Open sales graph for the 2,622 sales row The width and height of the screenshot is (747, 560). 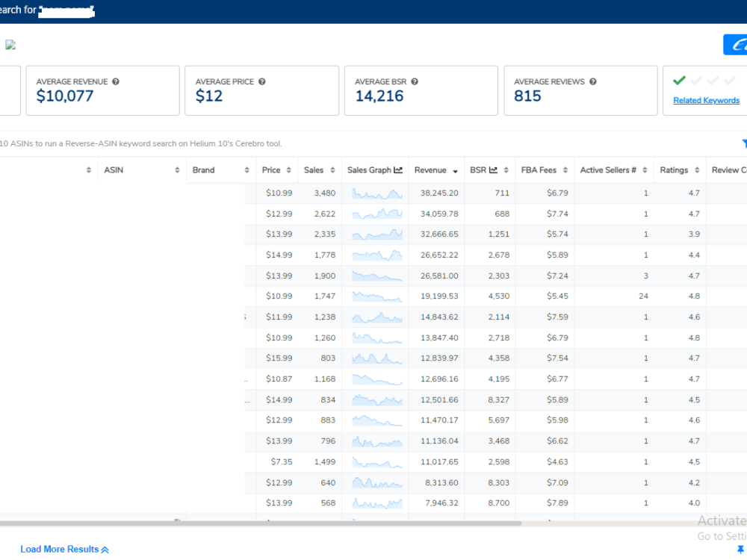point(376,214)
